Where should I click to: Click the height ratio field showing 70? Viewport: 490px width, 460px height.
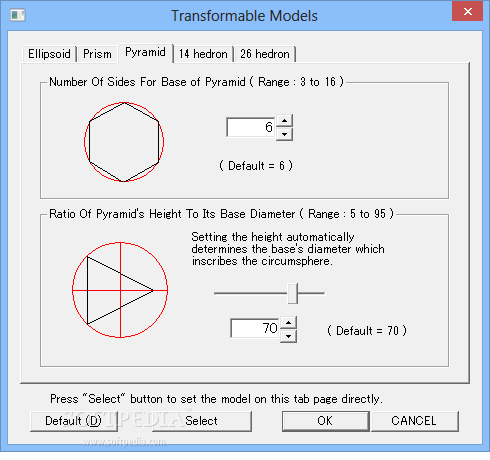click(x=255, y=328)
